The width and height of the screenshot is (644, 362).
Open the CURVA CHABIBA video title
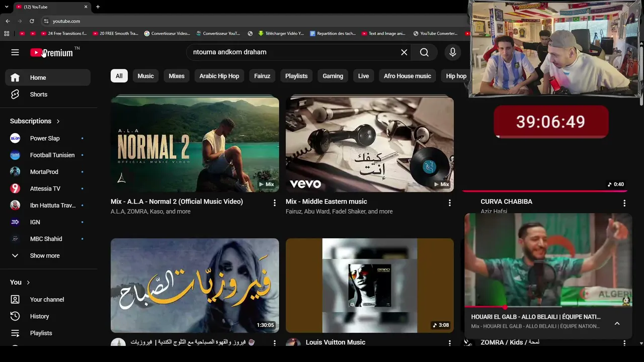506,202
